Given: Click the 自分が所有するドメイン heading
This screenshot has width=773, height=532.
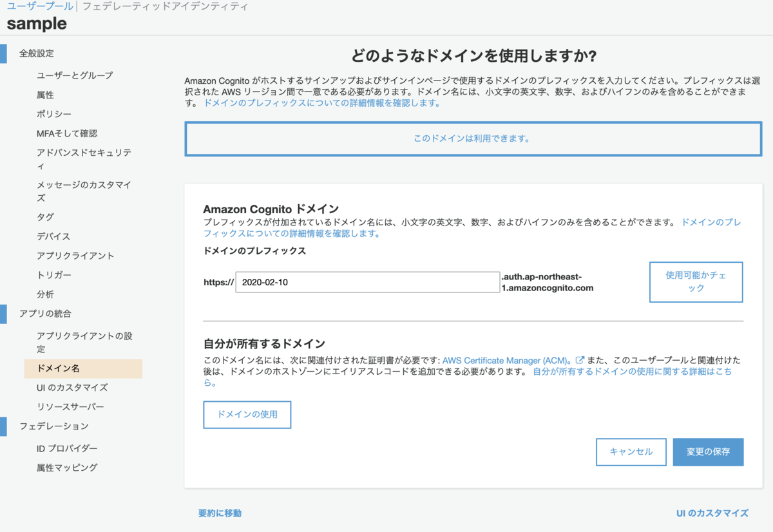Looking at the screenshot, I should coord(264,343).
